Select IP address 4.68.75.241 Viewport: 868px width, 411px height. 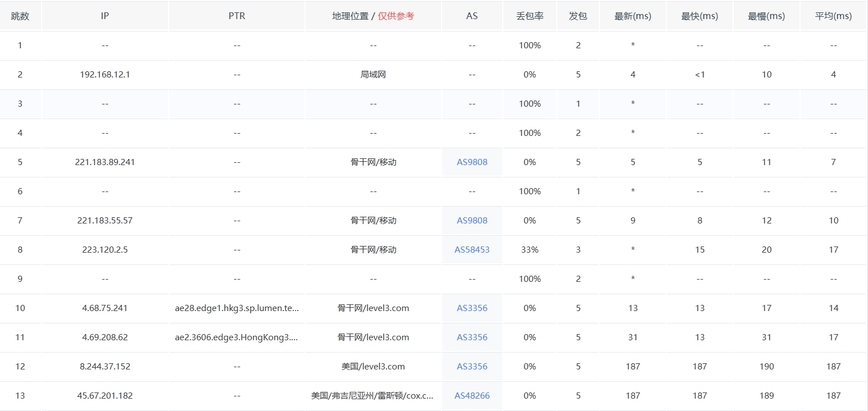(x=105, y=308)
